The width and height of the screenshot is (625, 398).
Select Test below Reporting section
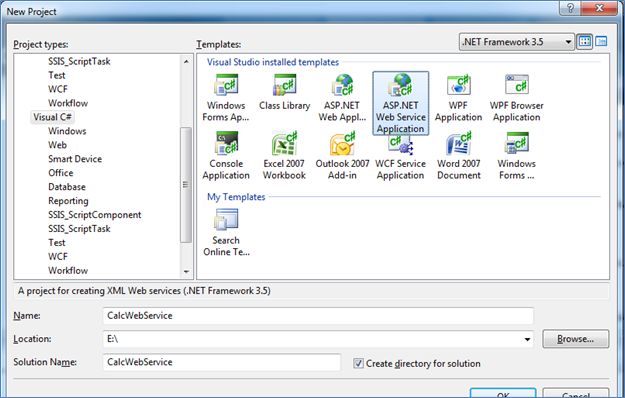click(x=57, y=243)
